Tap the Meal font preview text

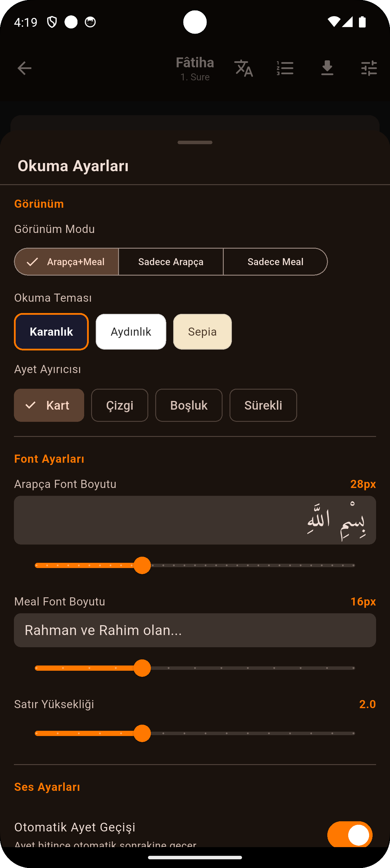click(195, 630)
